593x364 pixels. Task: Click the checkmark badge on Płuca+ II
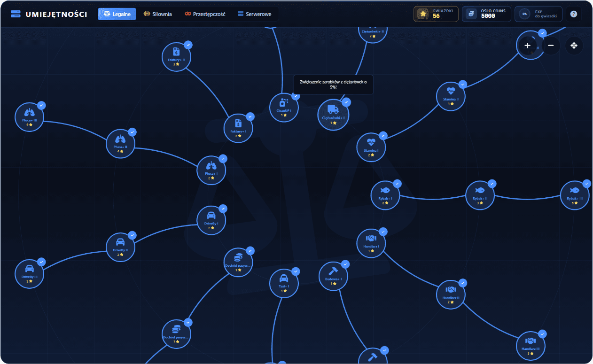pyautogui.click(x=132, y=132)
